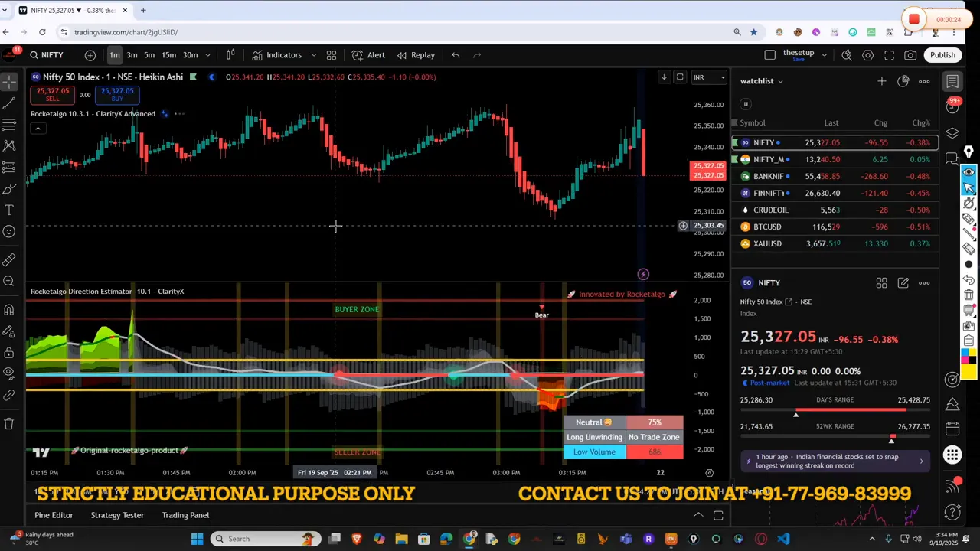Viewport: 980px width, 551px height.
Task: Add symbol to watchlist with plus icon
Action: pyautogui.click(x=882, y=81)
